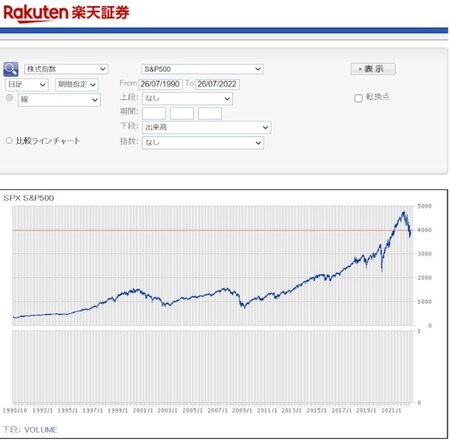Click the 1000 y-axis label
450x440 pixels.
point(425,302)
